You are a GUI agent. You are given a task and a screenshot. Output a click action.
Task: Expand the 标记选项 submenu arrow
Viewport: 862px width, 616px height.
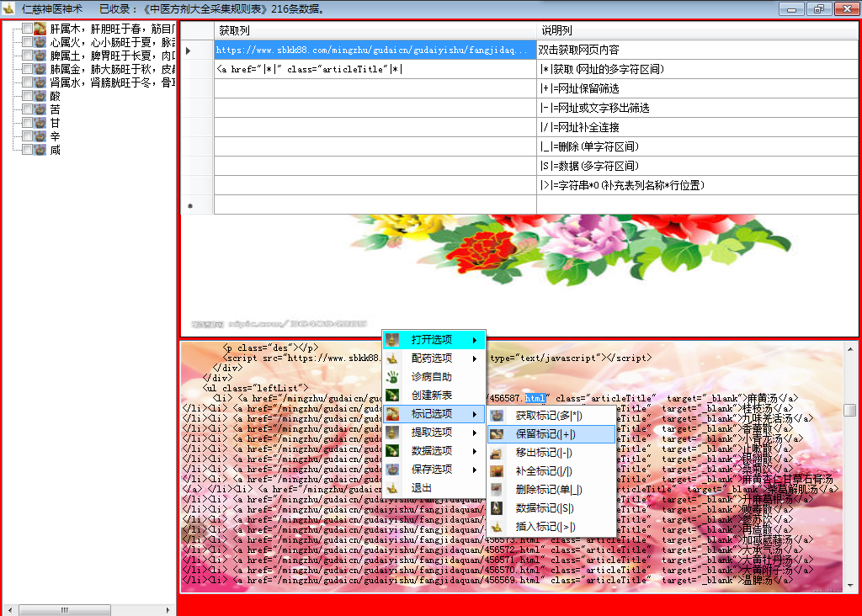click(x=475, y=414)
